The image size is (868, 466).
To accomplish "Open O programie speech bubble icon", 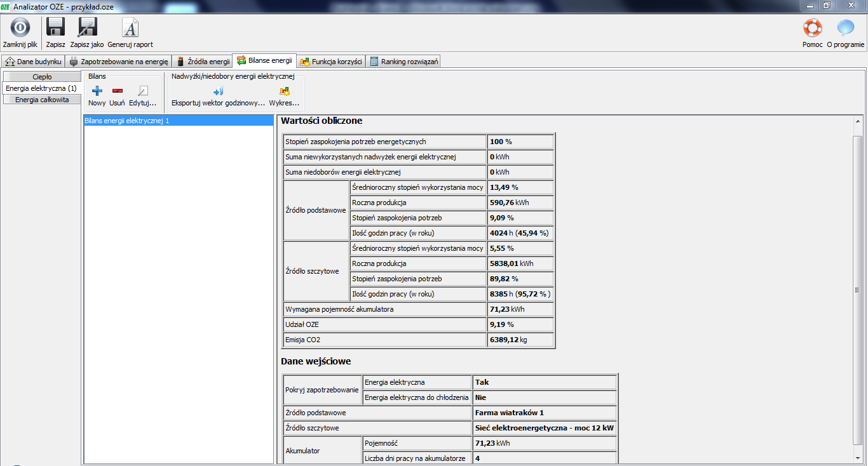I will pos(846,28).
